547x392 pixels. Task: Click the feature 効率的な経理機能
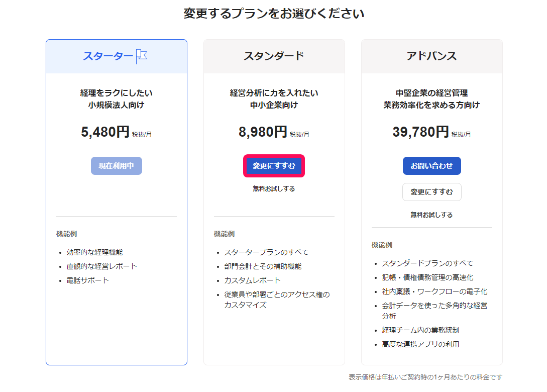(94, 252)
